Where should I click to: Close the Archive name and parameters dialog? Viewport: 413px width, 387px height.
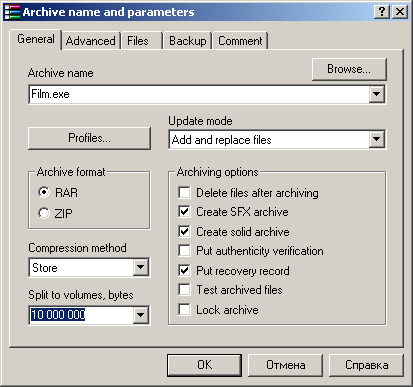400,12
